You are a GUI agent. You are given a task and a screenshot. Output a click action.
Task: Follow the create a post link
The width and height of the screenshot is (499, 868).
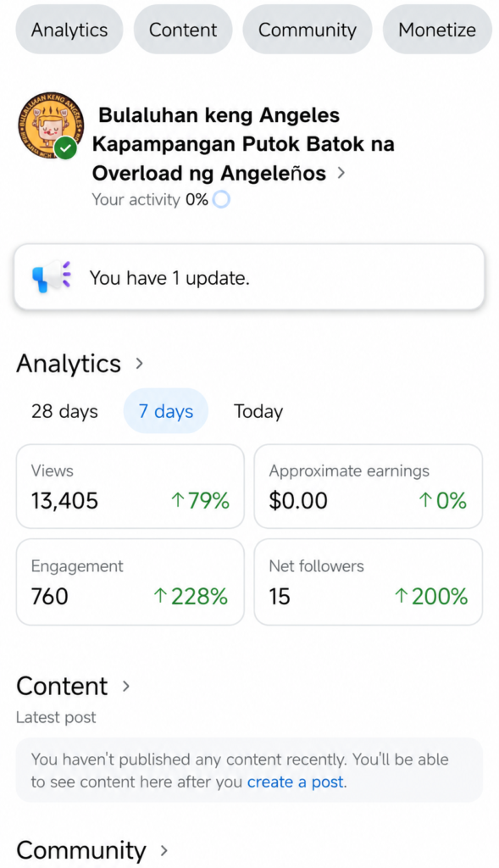(x=296, y=782)
